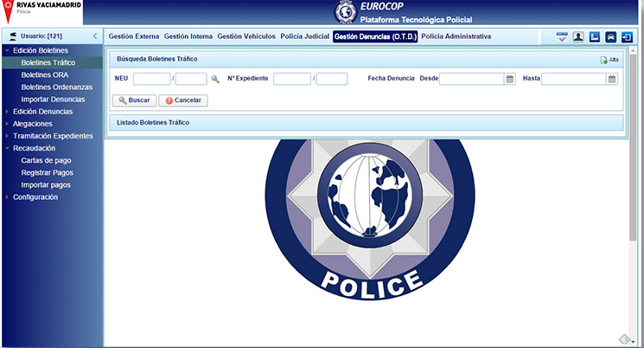Image resolution: width=644 pixels, height=348 pixels.
Task: Expand the Configuración tree section
Action: [x=7, y=197]
